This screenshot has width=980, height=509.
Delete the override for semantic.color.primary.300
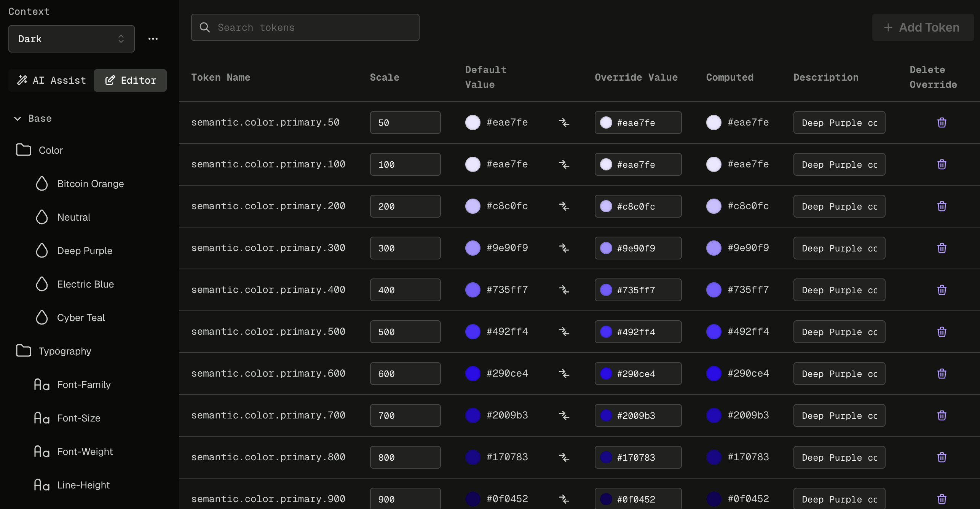942,248
